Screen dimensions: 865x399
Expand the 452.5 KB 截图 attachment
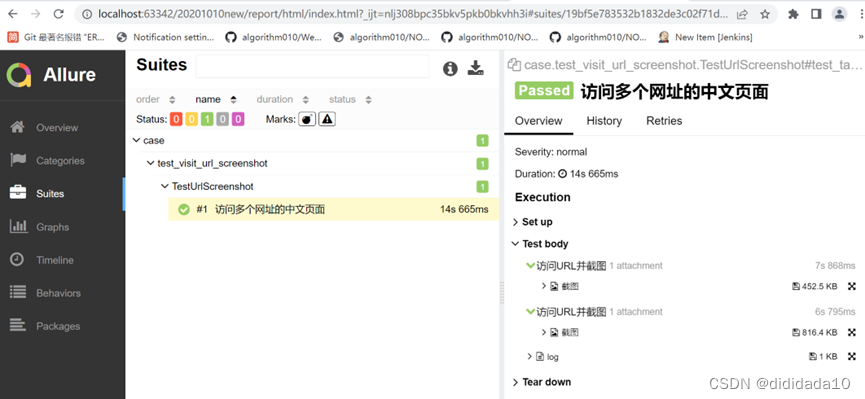[544, 286]
